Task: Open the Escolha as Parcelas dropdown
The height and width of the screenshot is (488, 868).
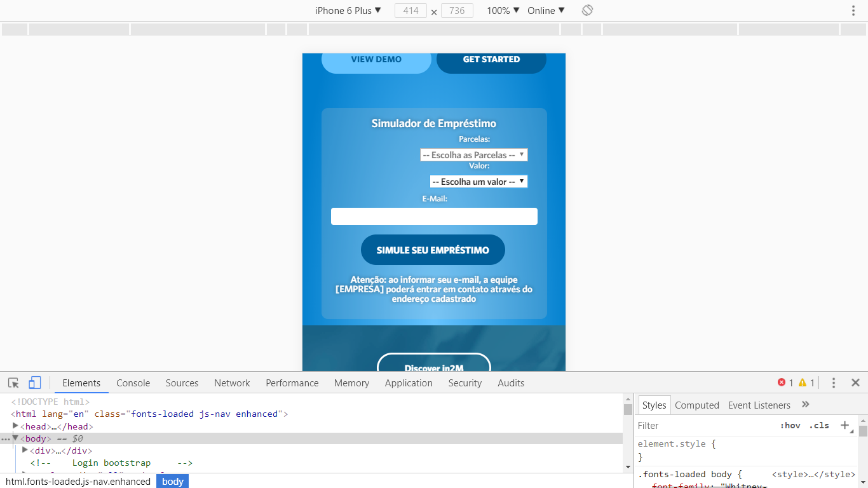Action: (473, 155)
